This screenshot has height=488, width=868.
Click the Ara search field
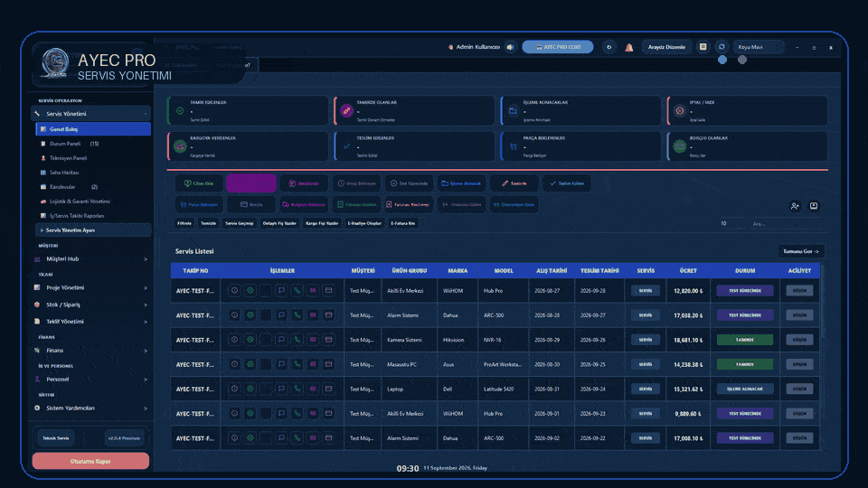tap(785, 223)
